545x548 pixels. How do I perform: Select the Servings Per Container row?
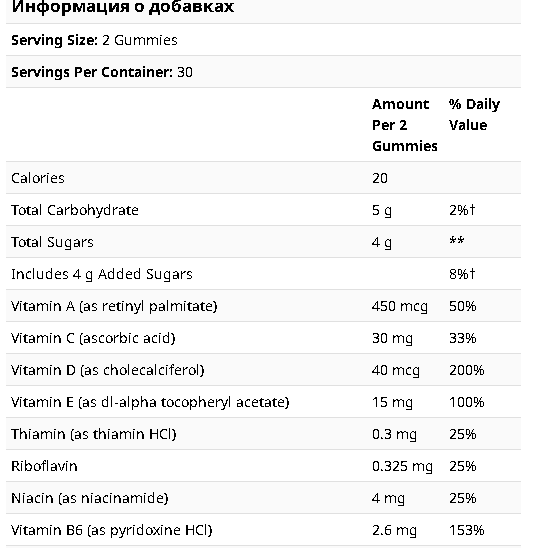(x=263, y=72)
